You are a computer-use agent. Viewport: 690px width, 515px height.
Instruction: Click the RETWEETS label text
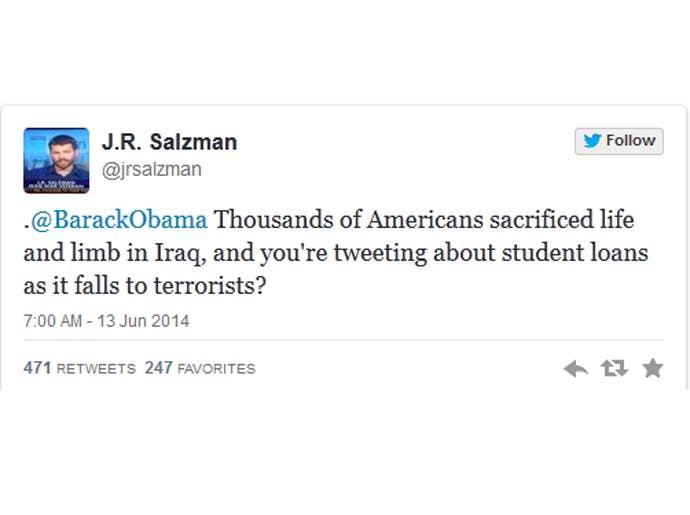click(96, 369)
